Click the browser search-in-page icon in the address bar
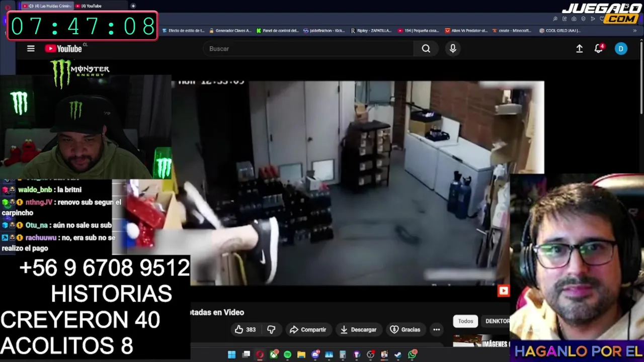644x362 pixels. 555,19
